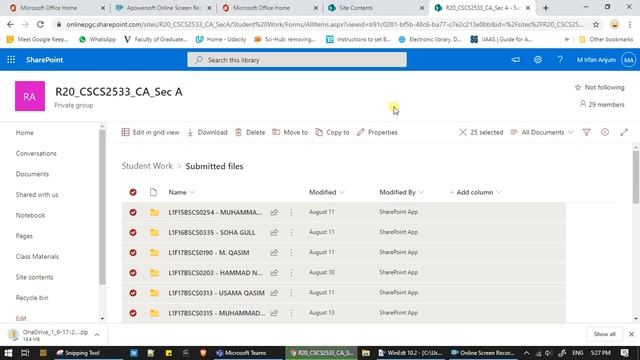The height and width of the screenshot is (360, 640).
Task: Open Recycle bin in the site navigation
Action: click(32, 298)
